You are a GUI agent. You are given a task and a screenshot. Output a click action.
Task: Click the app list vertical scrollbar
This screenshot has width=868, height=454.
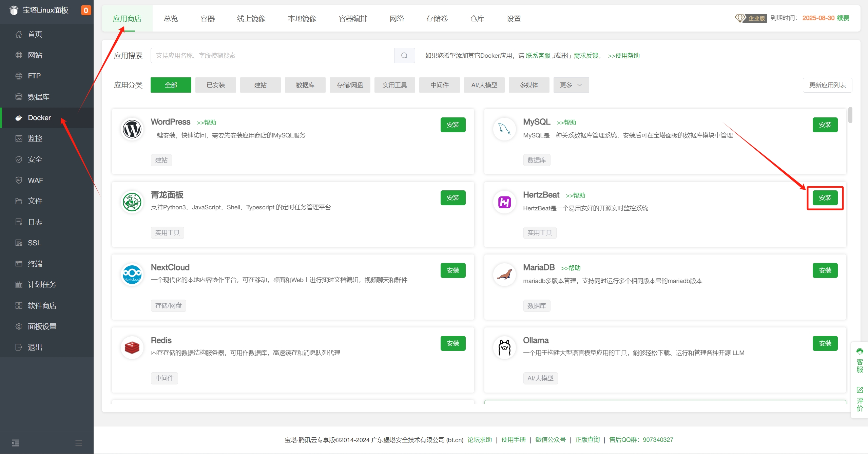pos(850,115)
